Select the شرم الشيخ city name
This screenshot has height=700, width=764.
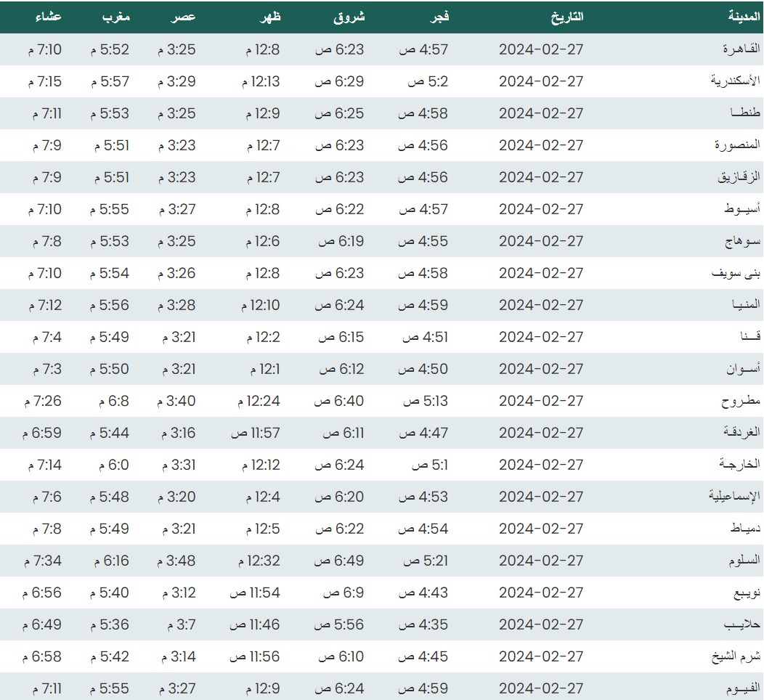pyautogui.click(x=735, y=656)
